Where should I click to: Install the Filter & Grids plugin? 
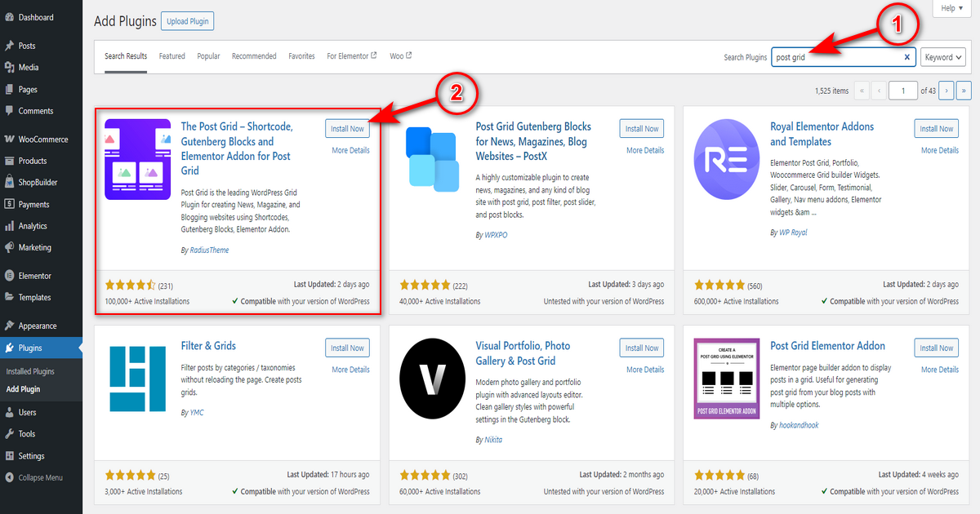point(347,348)
